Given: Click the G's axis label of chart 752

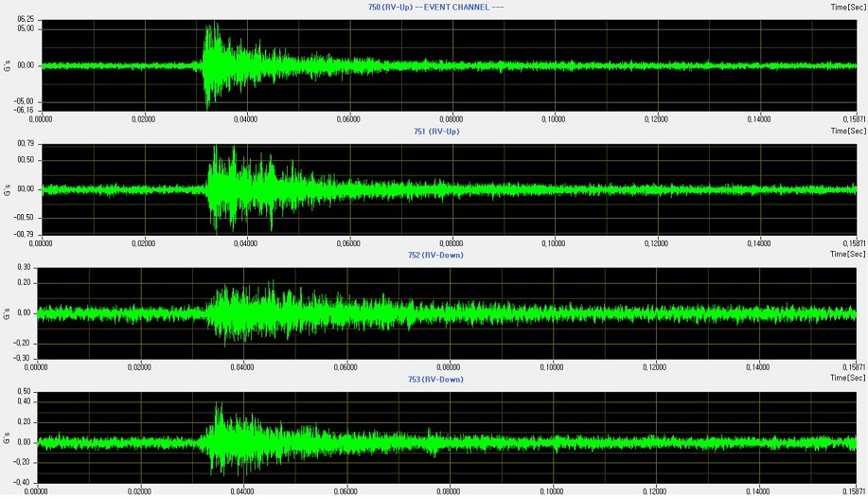Looking at the screenshot, I should click(x=8, y=313).
